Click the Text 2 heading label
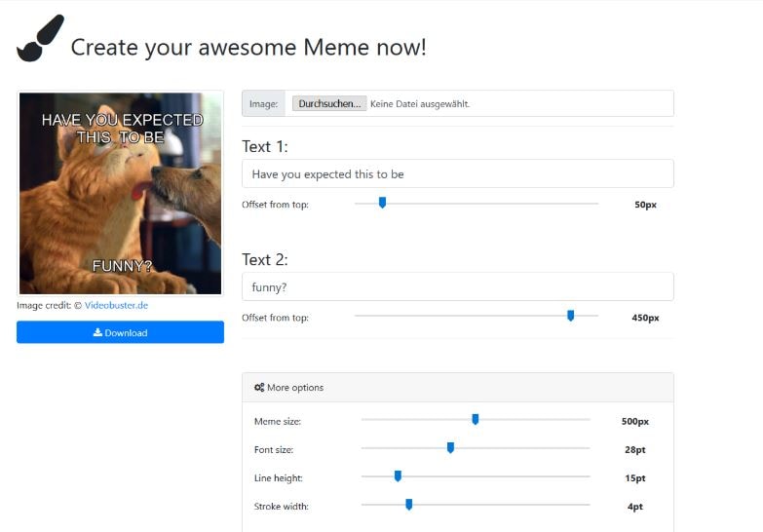This screenshot has height=532, width=763. (265, 259)
